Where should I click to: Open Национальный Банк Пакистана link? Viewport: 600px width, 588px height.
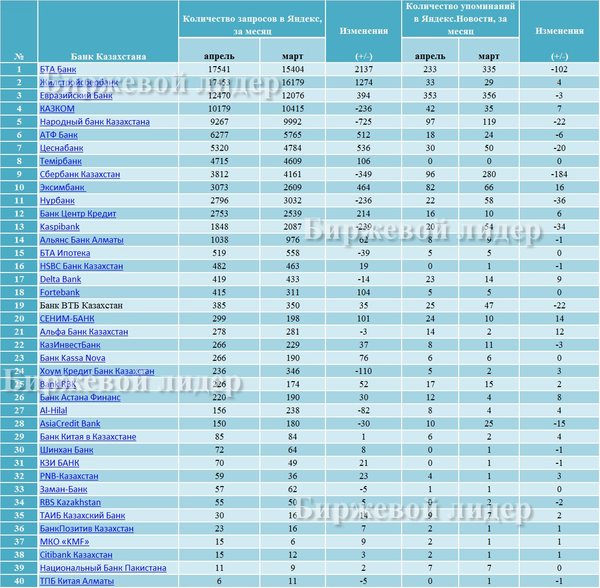(x=103, y=568)
